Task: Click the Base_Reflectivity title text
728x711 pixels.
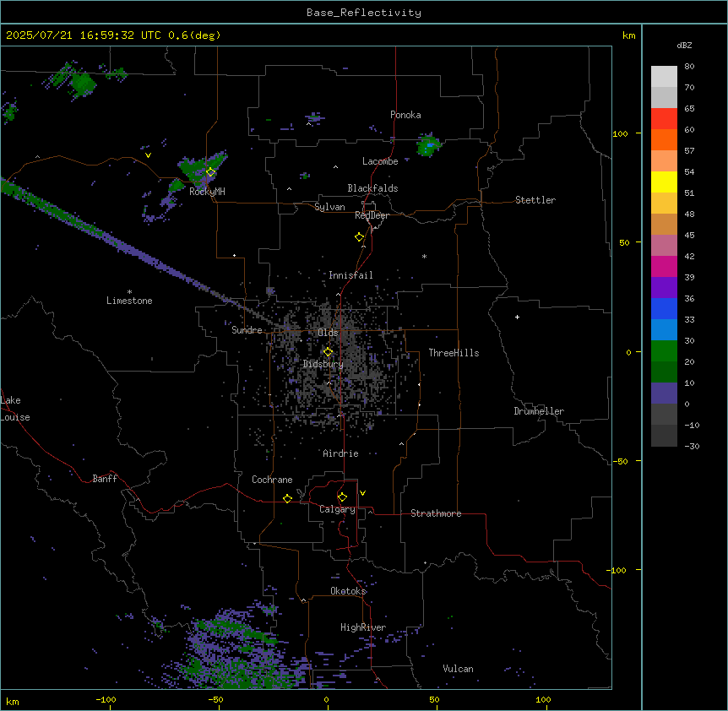Action: pyautogui.click(x=364, y=13)
